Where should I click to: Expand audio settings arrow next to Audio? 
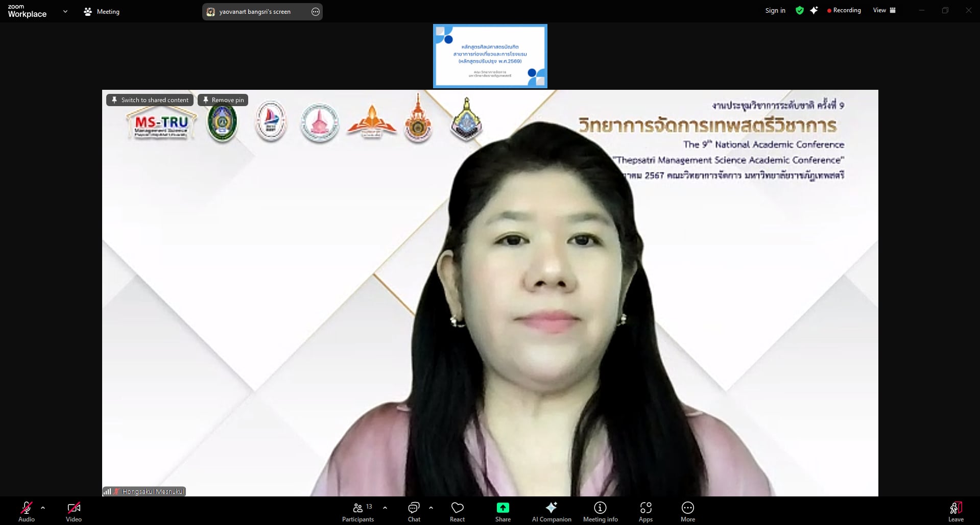tap(43, 508)
